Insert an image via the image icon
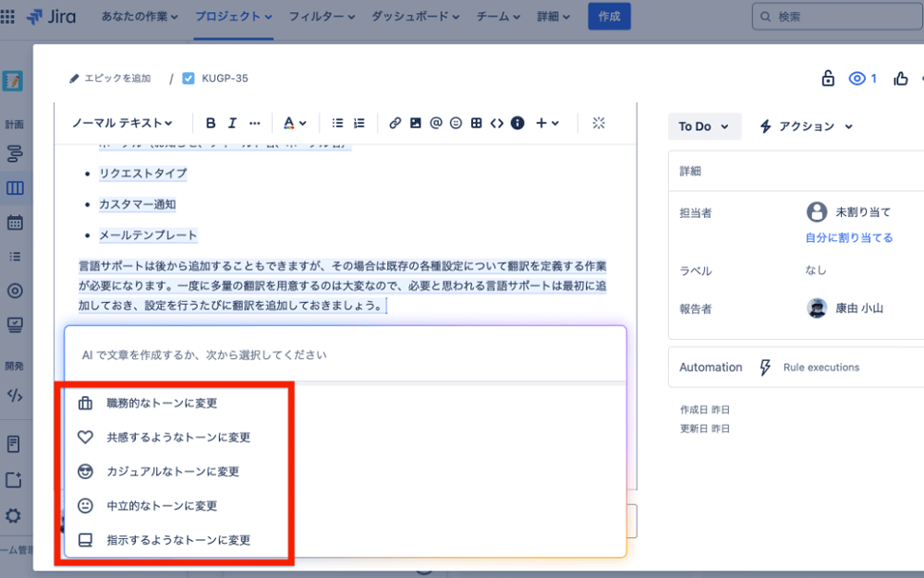 pos(416,123)
